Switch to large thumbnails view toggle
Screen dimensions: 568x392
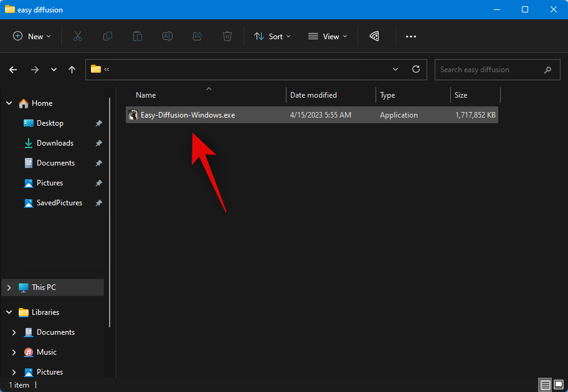pyautogui.click(x=558, y=385)
